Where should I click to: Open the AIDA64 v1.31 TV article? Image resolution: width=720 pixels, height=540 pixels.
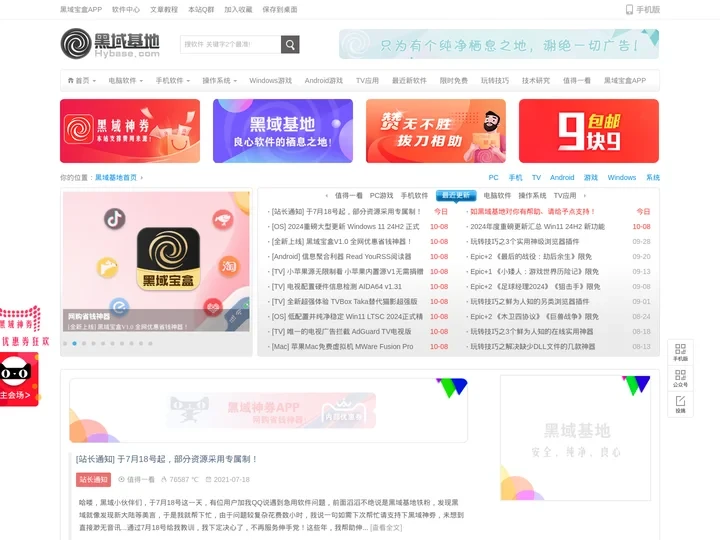pyautogui.click(x=337, y=287)
